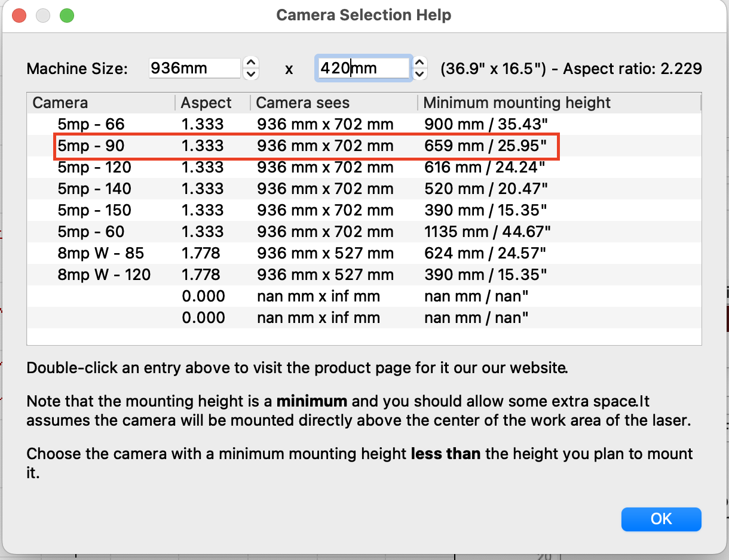This screenshot has height=560, width=729.
Task: Click the Aspect ratio: 2.229 text
Action: 632,68
